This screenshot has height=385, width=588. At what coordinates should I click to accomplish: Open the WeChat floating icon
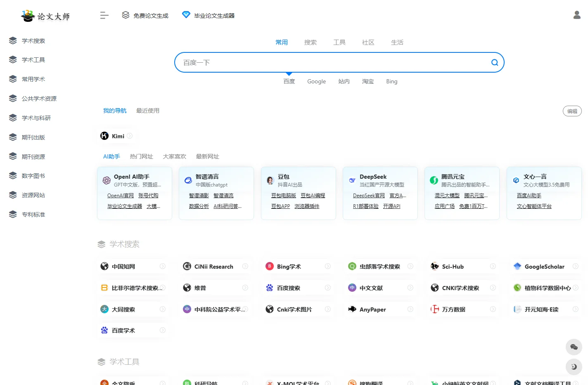574,347
